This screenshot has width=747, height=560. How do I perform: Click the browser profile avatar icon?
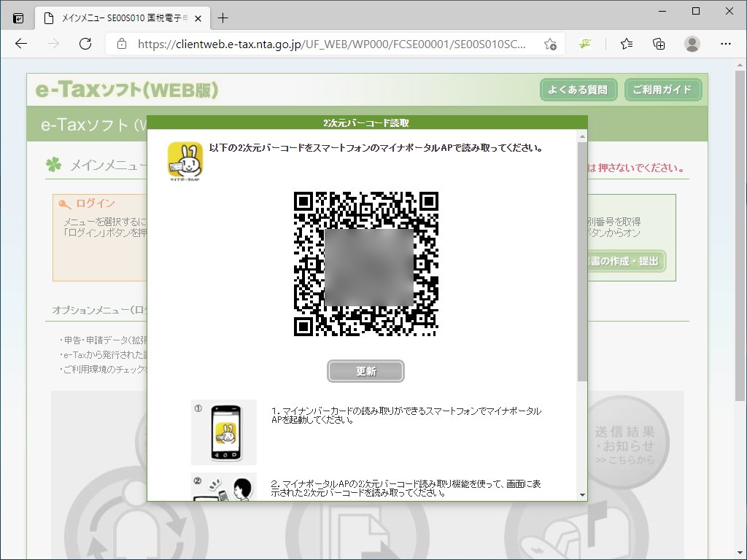[692, 44]
